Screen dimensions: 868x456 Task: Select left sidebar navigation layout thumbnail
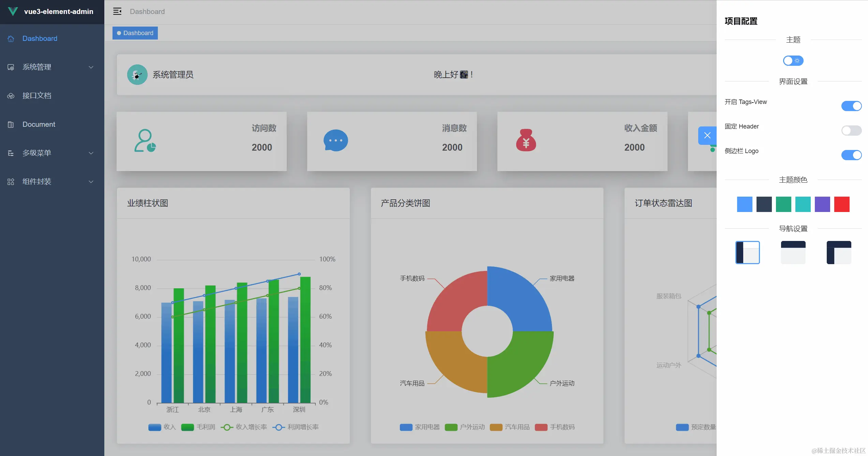tap(747, 253)
